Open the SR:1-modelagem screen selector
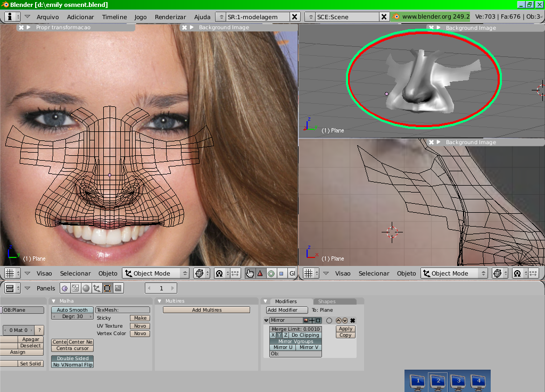 point(221,17)
